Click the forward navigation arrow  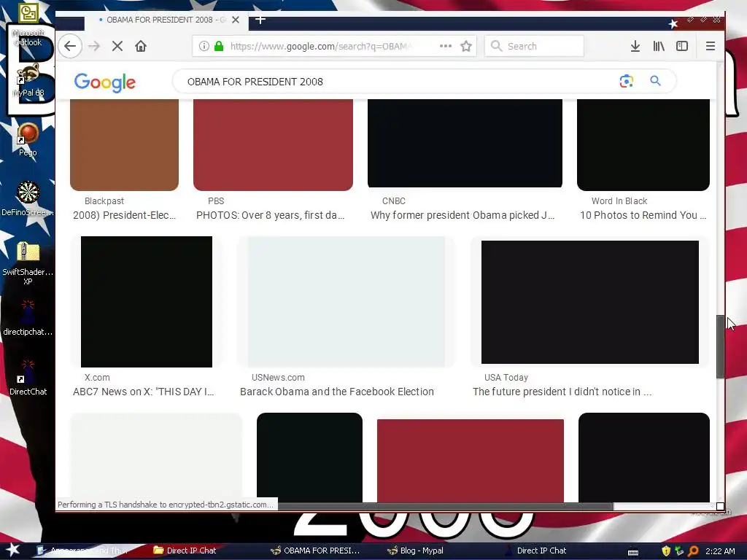click(94, 46)
